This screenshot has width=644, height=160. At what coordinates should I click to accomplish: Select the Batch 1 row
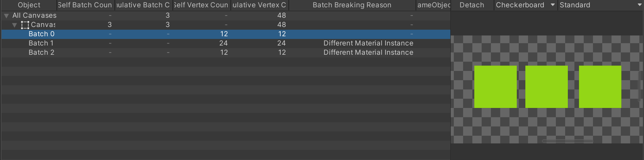coord(226,43)
